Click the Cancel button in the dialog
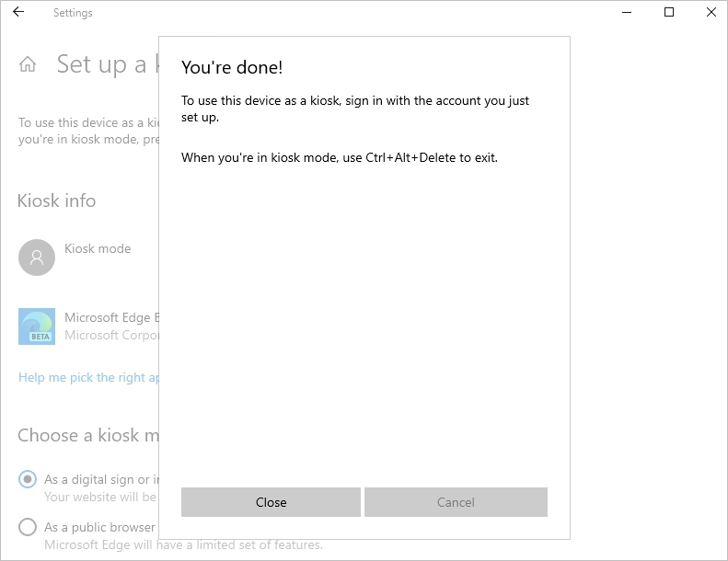This screenshot has height=561, width=728. click(x=456, y=502)
